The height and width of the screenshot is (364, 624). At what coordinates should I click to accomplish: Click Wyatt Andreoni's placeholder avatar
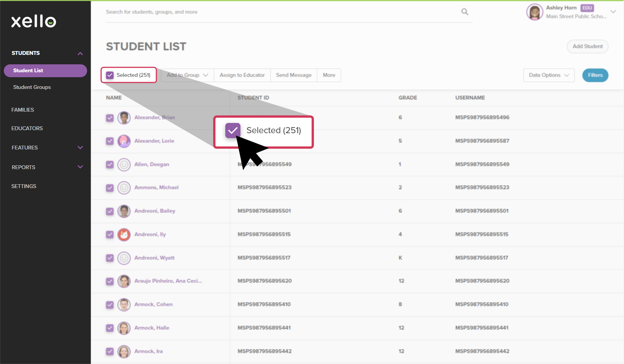pos(124,258)
